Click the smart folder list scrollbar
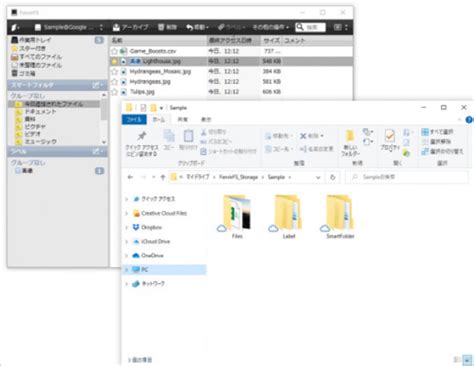474x366 pixels. 104,118
